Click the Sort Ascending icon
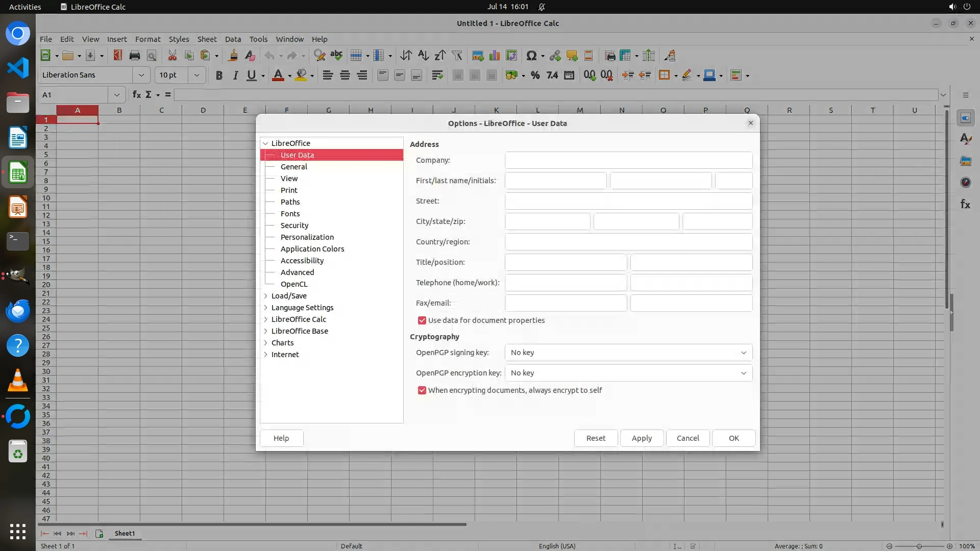 point(423,56)
